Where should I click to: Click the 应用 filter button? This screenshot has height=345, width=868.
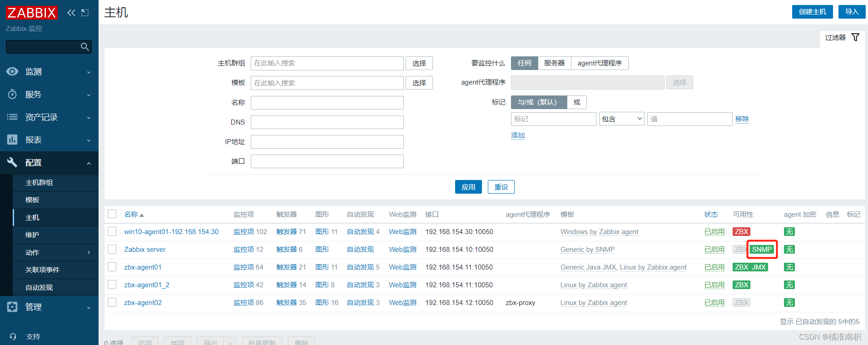coord(468,187)
